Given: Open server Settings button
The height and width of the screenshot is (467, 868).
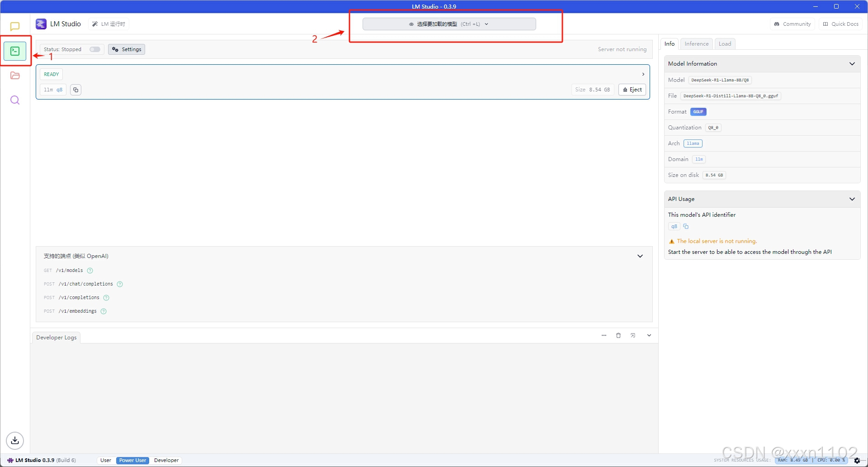Looking at the screenshot, I should [127, 49].
